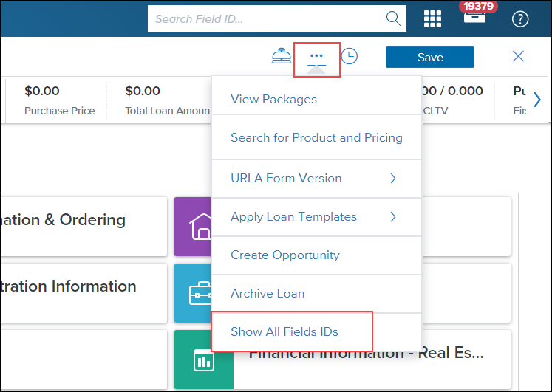Click the purple house tile icon
The height and width of the screenshot is (392, 552).
click(x=193, y=227)
